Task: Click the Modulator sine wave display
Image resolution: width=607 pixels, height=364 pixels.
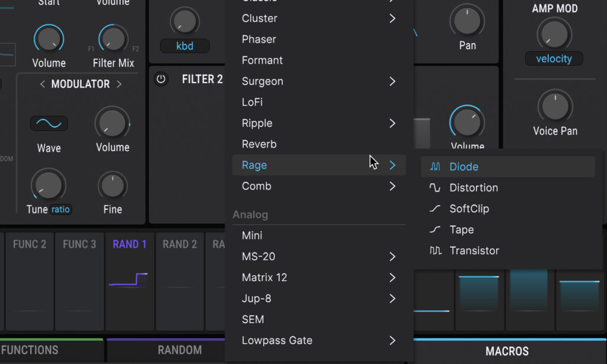Action: point(48,123)
